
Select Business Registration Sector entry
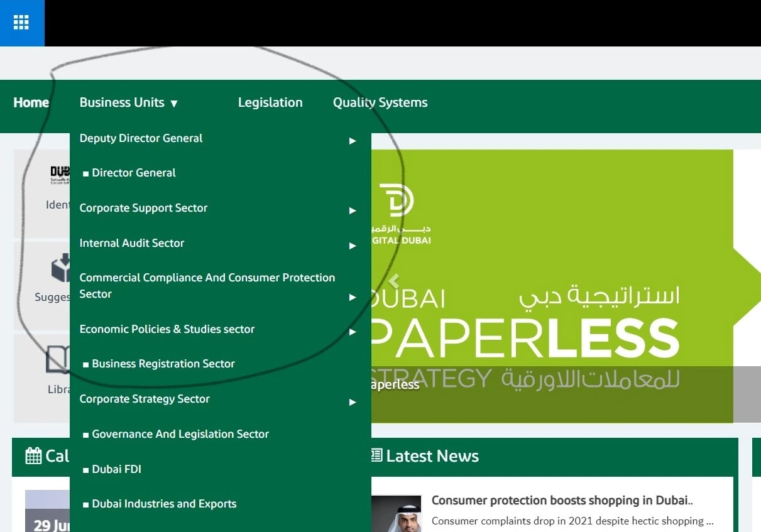[163, 364]
